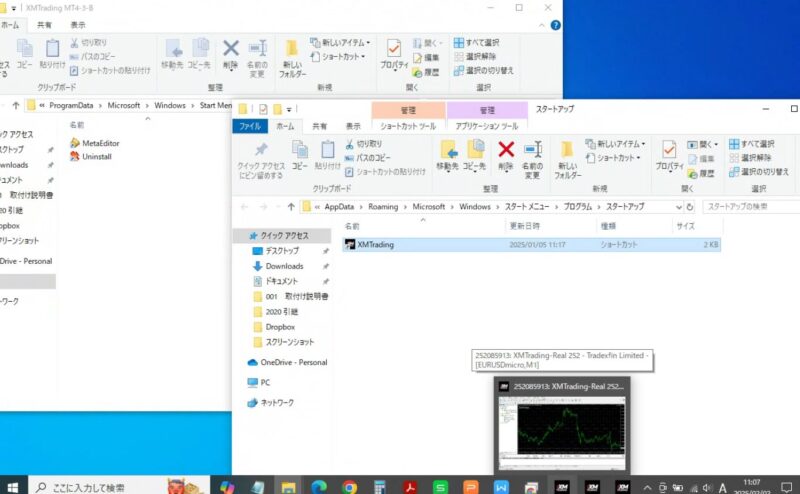
Task: Open Microsoft Edge from taskbar
Action: pos(319,487)
